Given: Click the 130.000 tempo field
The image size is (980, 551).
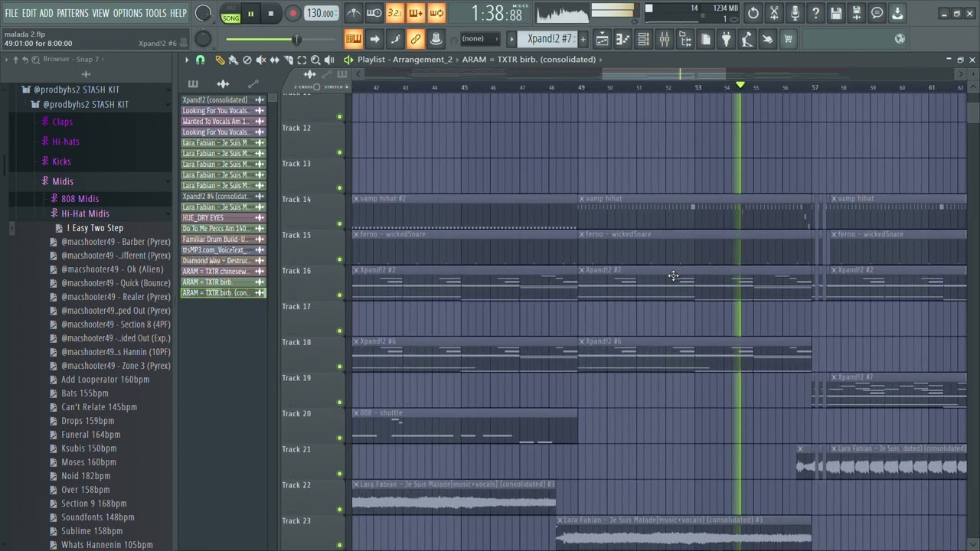Looking at the screenshot, I should pyautogui.click(x=320, y=13).
